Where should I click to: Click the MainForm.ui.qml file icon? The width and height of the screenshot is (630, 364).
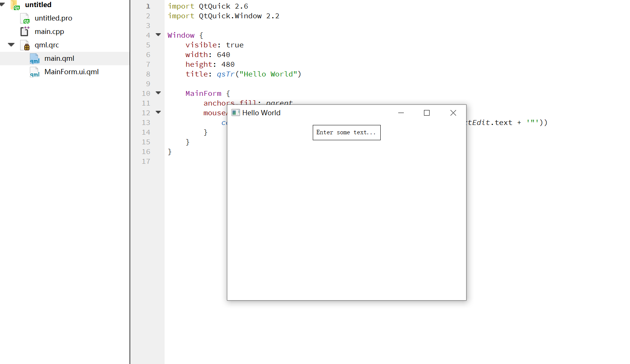click(x=35, y=72)
